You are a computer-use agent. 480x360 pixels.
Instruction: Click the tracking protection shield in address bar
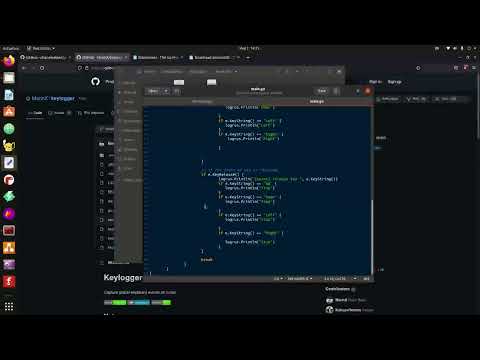[x=79, y=68]
